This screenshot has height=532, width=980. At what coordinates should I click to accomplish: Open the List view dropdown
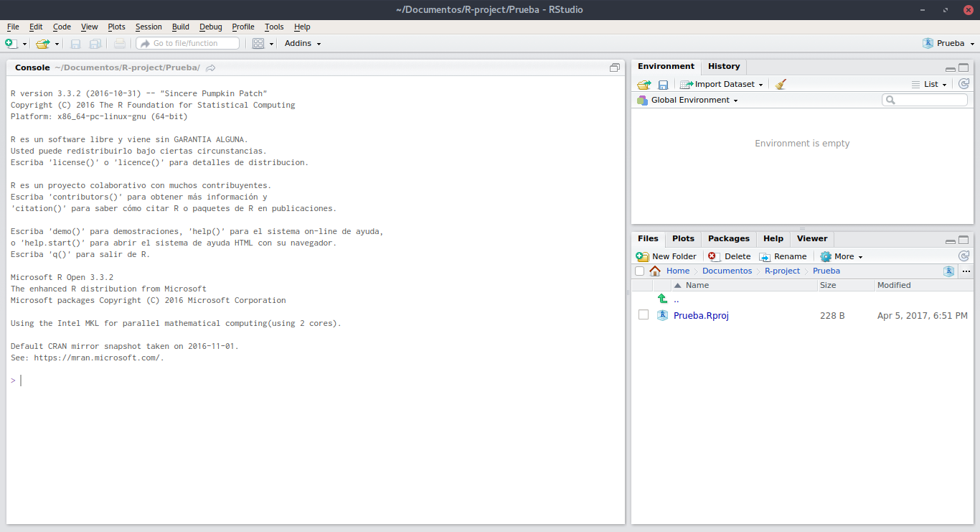tap(930, 84)
